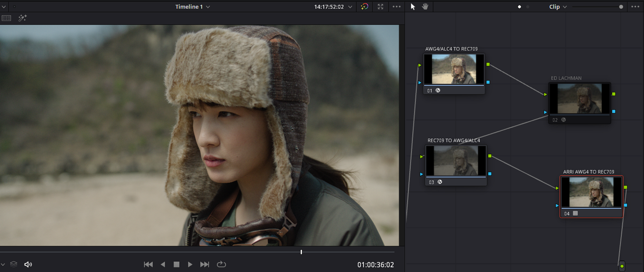The height and width of the screenshot is (272, 644).
Task: Click the FX icon on node 01
Action: point(438,90)
